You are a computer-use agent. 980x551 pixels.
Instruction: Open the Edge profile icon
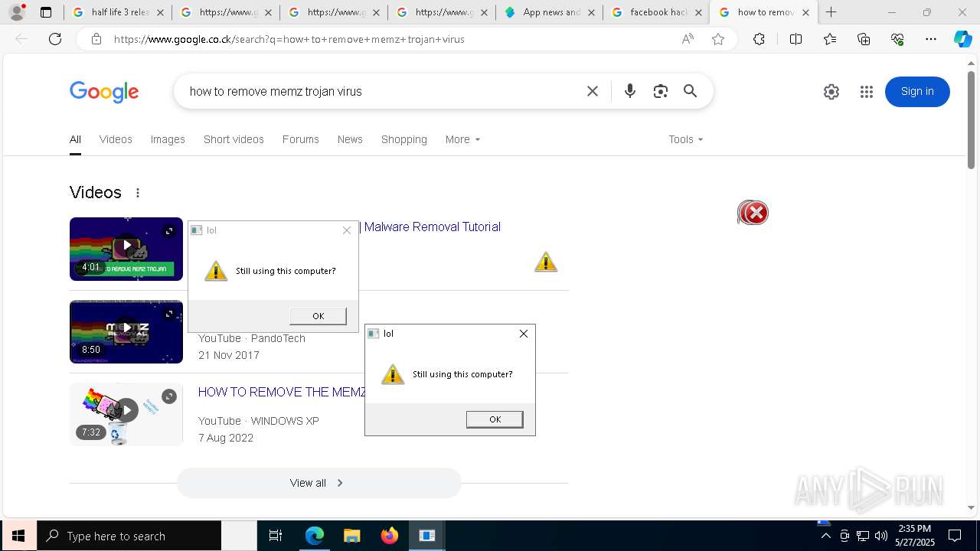(17, 12)
